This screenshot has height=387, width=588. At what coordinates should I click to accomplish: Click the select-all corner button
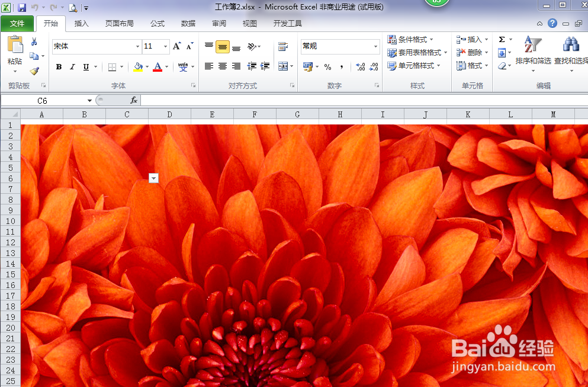coord(11,114)
